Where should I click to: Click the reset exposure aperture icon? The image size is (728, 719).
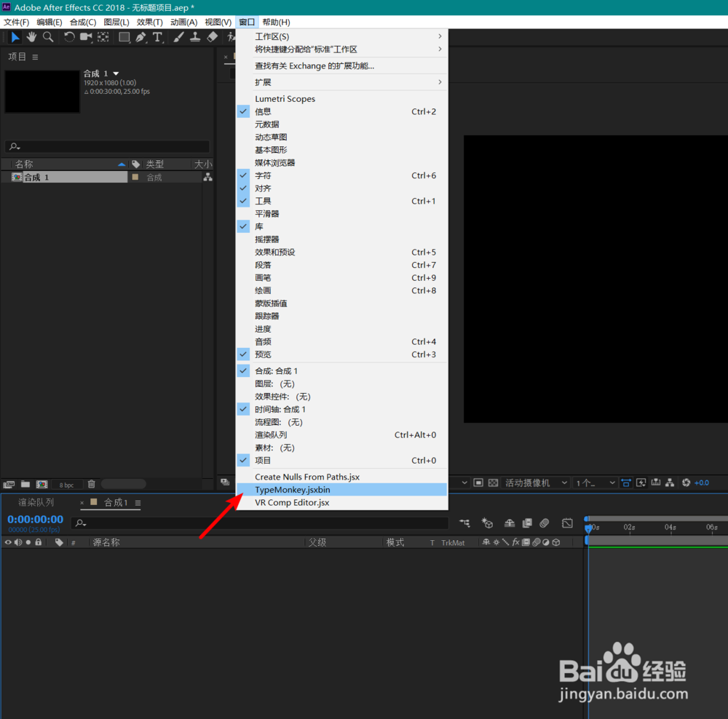point(686,482)
